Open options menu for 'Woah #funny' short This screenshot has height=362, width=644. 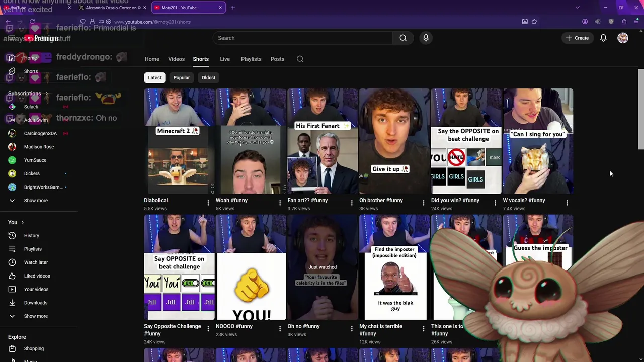coord(280,203)
